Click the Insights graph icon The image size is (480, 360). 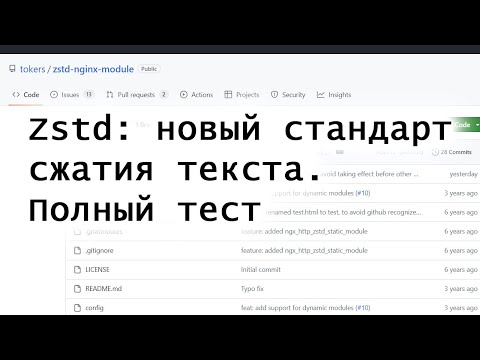click(x=320, y=95)
